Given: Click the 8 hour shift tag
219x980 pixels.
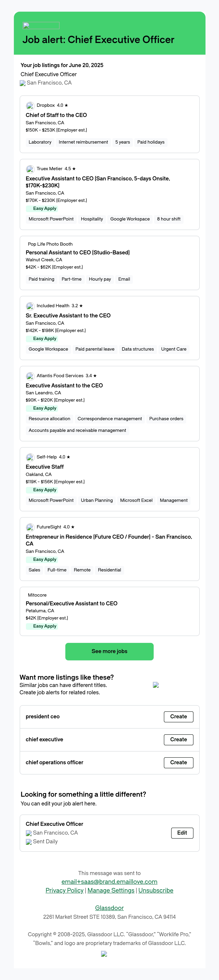Looking at the screenshot, I should pos(169,219).
